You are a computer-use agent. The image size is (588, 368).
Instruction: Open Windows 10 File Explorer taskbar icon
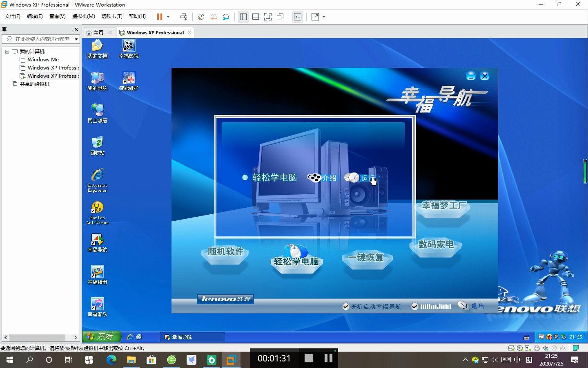pyautogui.click(x=131, y=360)
